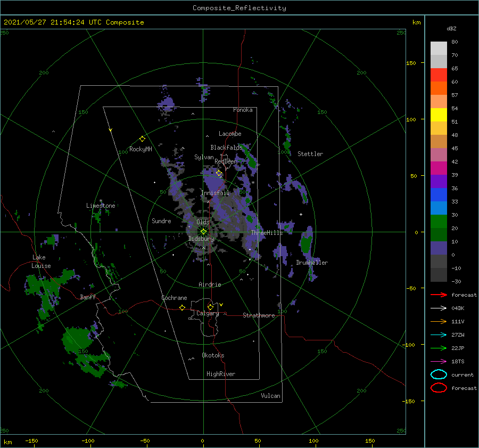
Task: Click the 04DK legend label
Action: pos(458,308)
